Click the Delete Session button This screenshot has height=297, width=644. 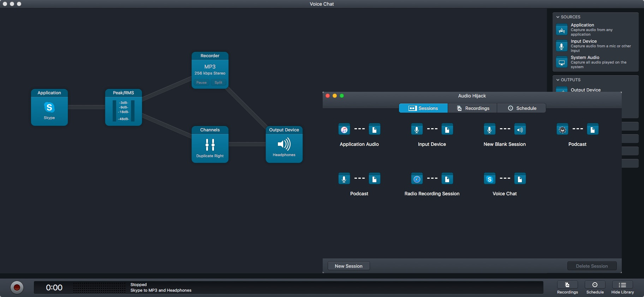coord(592,266)
